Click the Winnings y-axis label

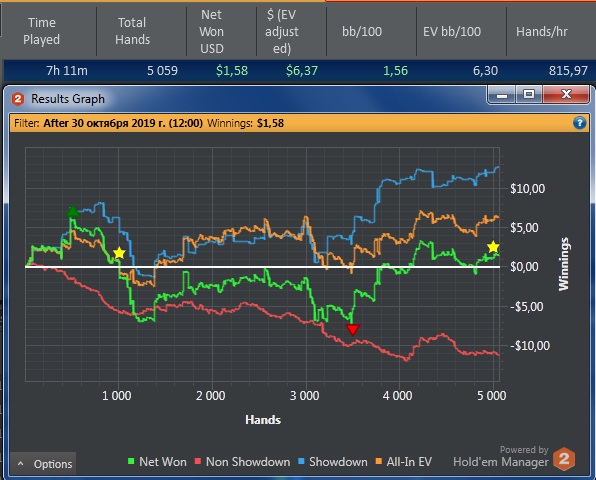click(564, 264)
